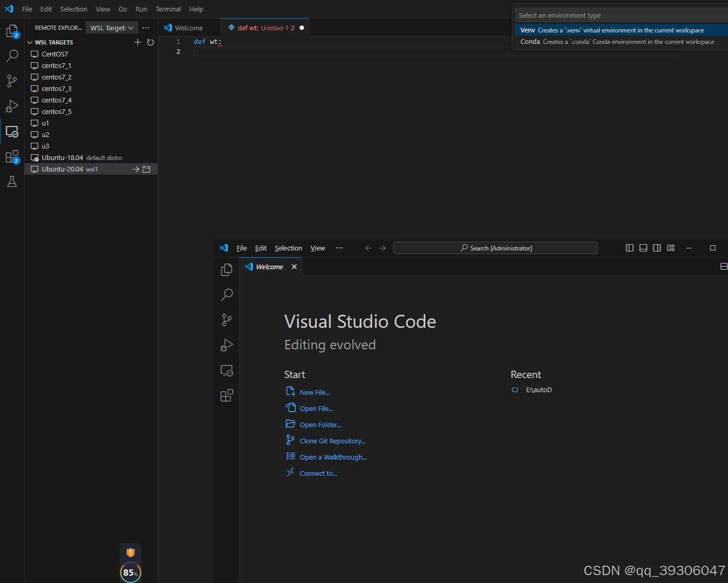Click the Clone Git Repository link
The width and height of the screenshot is (728, 583).
coord(332,441)
